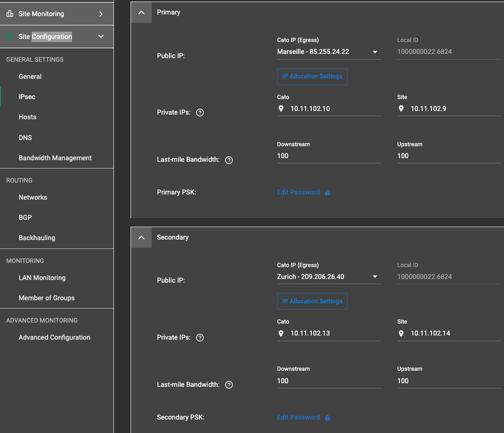This screenshot has height=433, width=504.
Task: Click IP Allocation Settings in Primary section
Action: 312,76
